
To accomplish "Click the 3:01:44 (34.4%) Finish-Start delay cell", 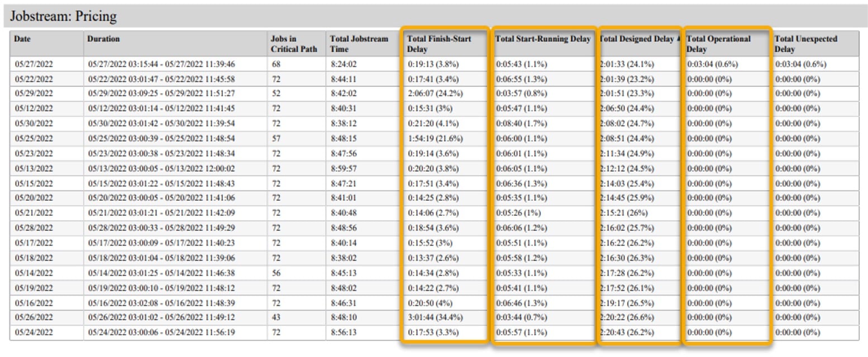I will (435, 318).
